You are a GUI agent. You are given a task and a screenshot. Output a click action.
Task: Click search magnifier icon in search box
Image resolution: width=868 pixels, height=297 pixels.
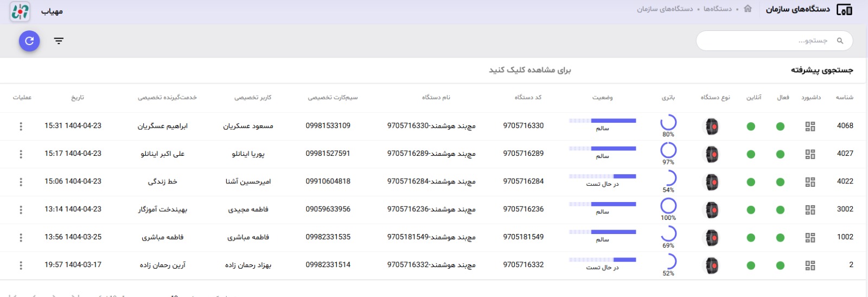tap(840, 41)
